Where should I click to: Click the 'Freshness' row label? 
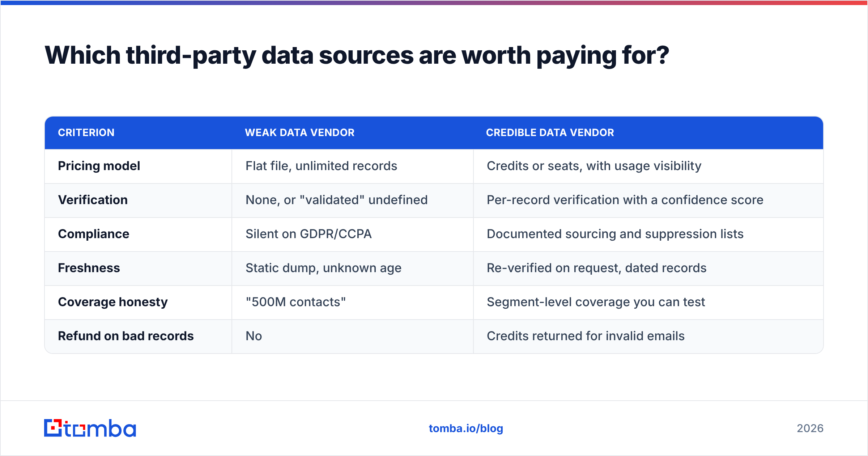[89, 268]
